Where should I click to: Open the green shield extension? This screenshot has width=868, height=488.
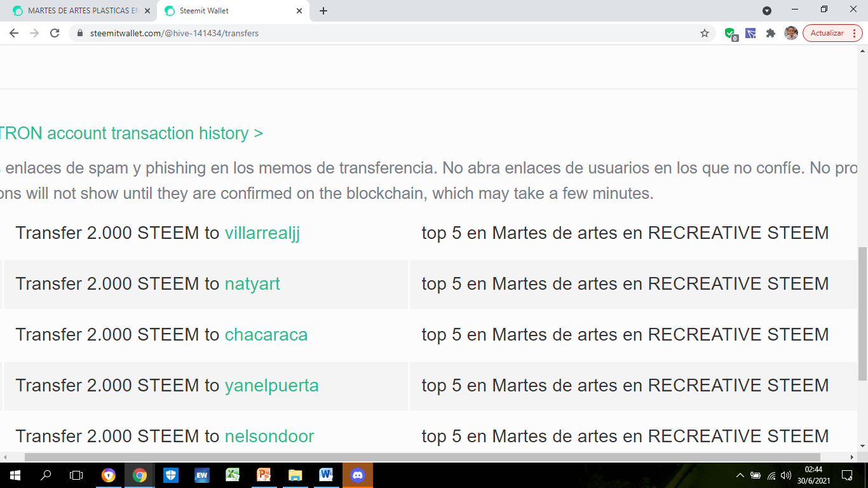tap(730, 34)
